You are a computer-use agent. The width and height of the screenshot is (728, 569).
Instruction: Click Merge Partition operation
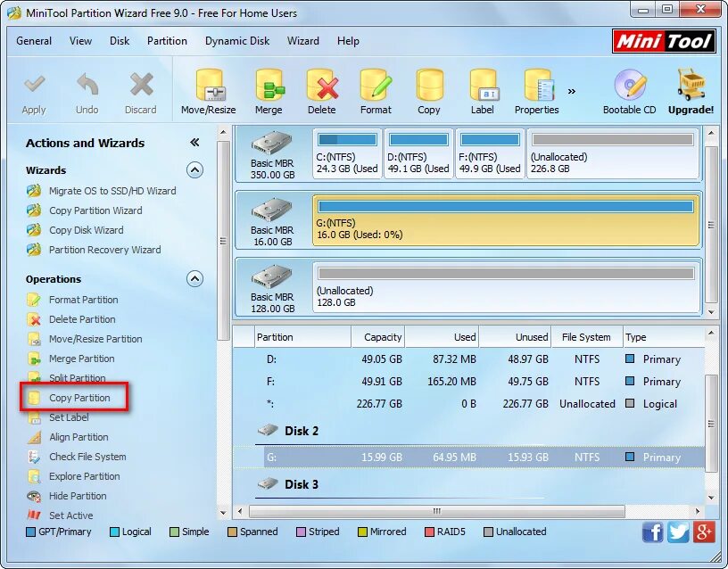click(82, 359)
